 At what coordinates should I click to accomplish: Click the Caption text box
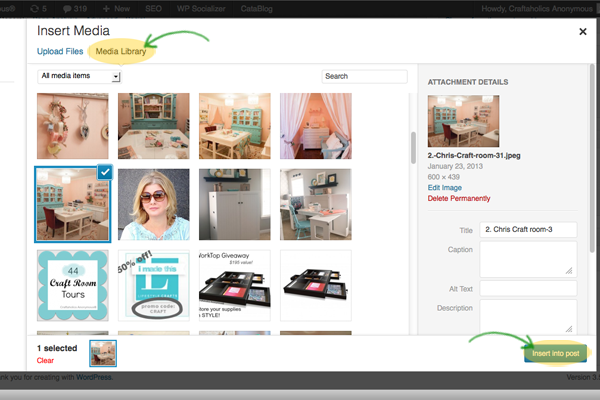pos(528,257)
